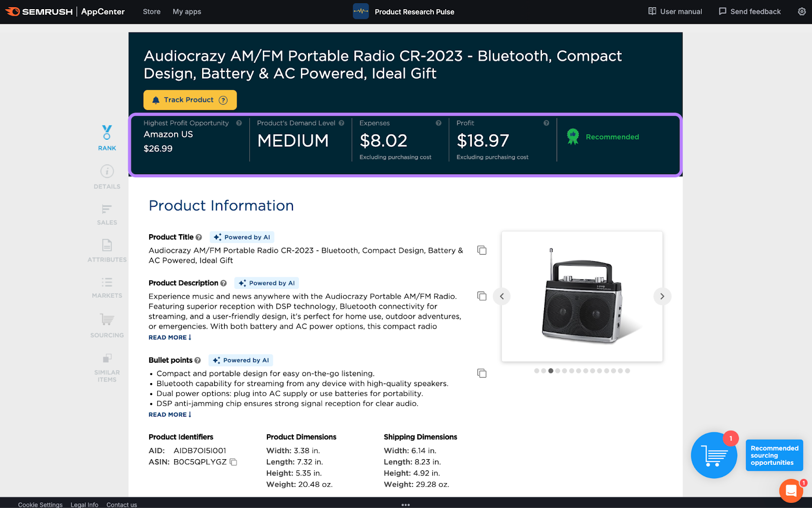Viewport: 812px width, 508px height.
Task: Open the sourcing opportunities cart icon
Action: pyautogui.click(x=714, y=455)
